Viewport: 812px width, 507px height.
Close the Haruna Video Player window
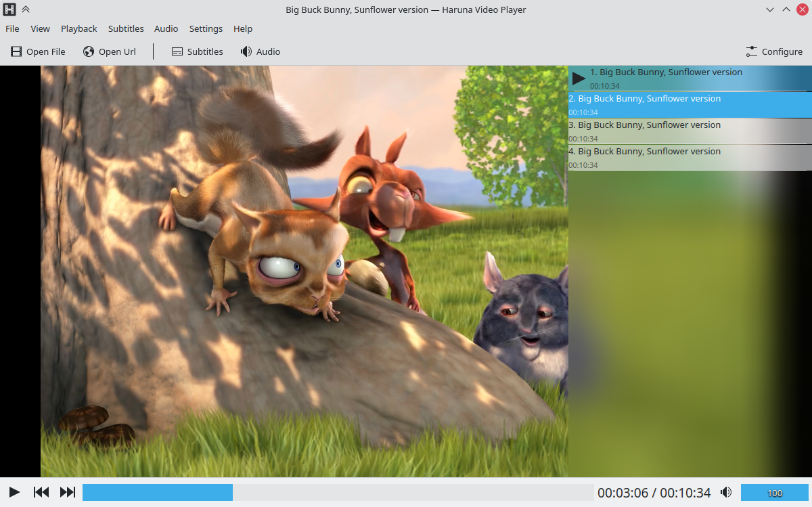coord(803,9)
